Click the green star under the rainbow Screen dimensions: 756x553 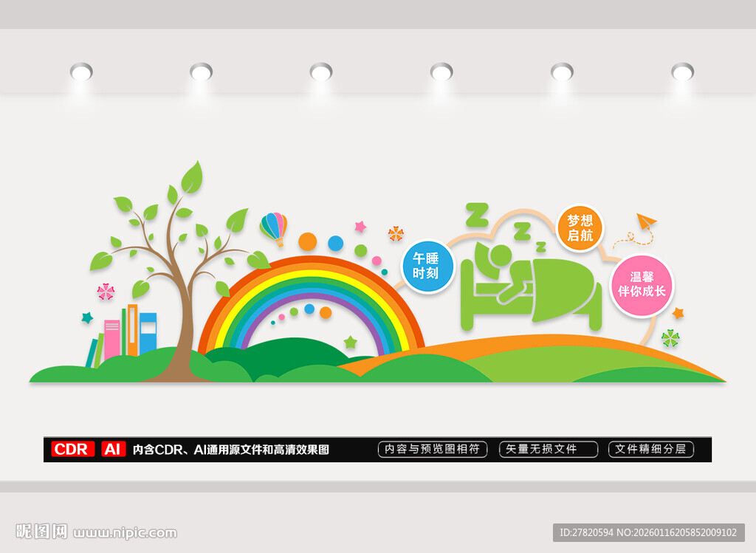351,343
